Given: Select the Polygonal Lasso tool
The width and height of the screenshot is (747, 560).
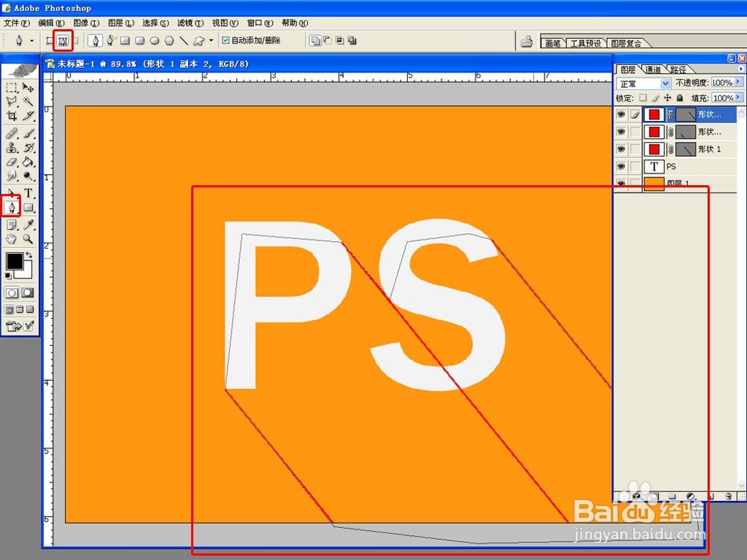Looking at the screenshot, I should coord(11,101).
